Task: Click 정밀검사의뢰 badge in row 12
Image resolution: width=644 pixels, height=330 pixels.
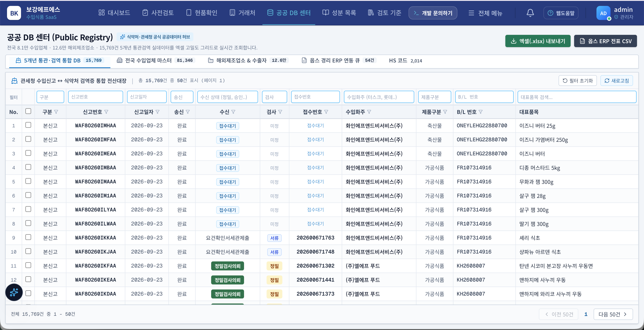Action: 228,280
